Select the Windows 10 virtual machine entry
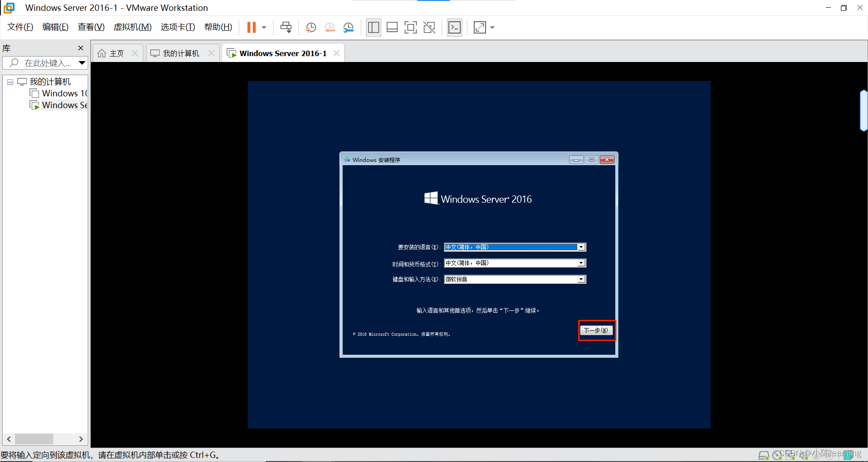 (59, 93)
